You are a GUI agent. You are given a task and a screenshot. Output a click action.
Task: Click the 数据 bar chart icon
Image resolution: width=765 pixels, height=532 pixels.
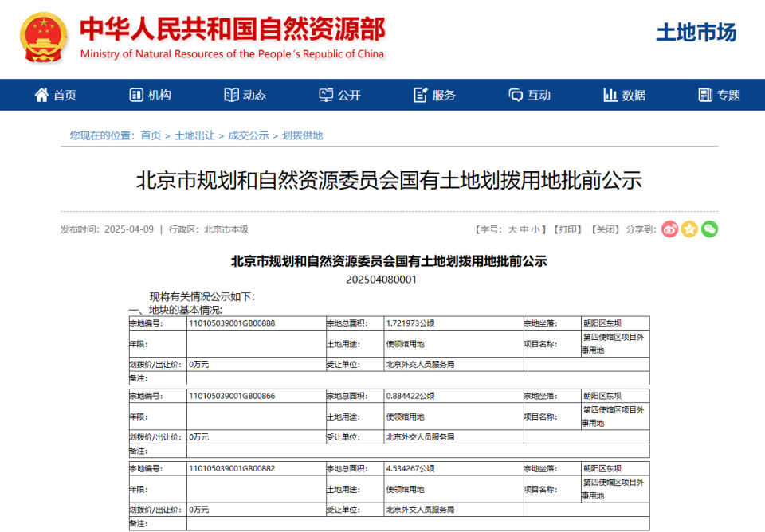point(610,95)
